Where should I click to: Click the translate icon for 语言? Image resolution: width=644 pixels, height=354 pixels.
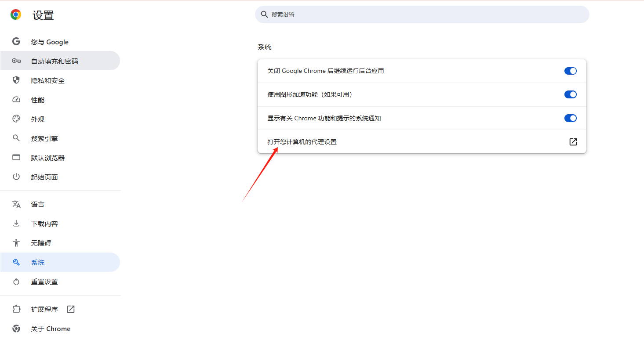(x=16, y=204)
